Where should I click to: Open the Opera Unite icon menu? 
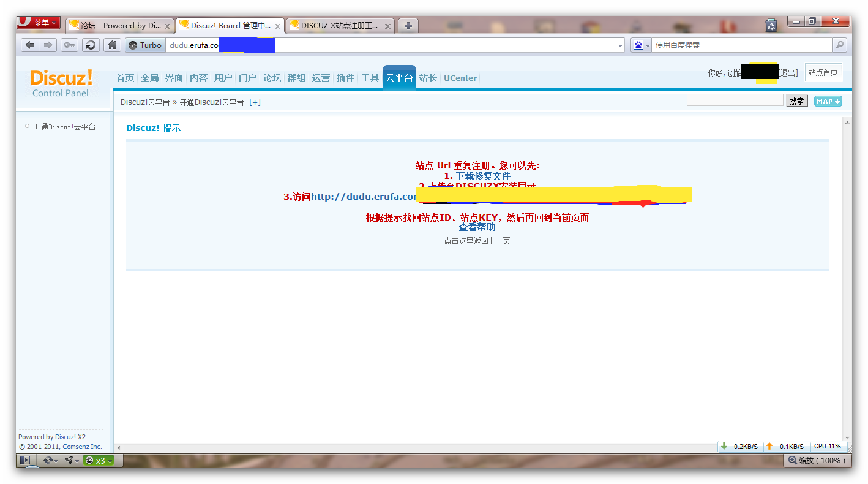click(x=72, y=460)
